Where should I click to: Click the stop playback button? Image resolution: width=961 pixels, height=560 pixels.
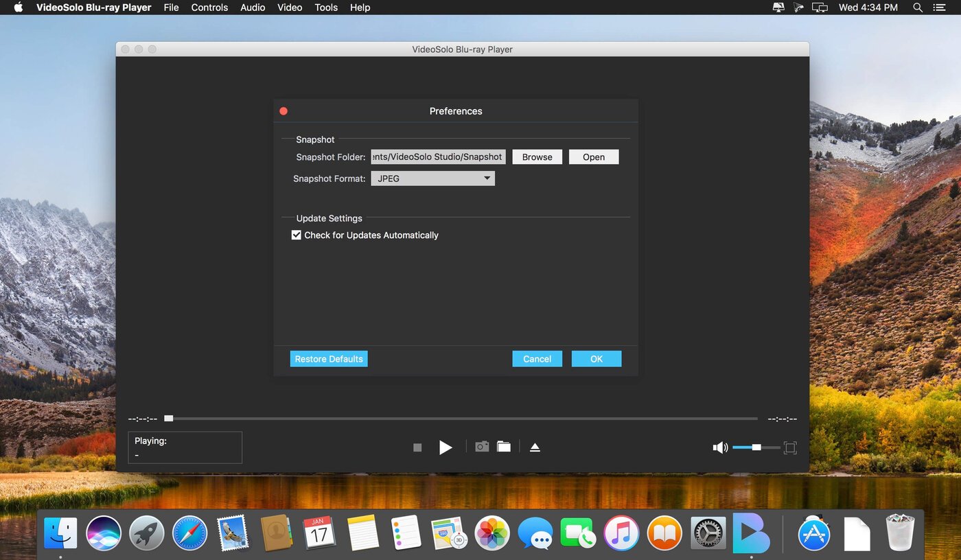coord(417,447)
